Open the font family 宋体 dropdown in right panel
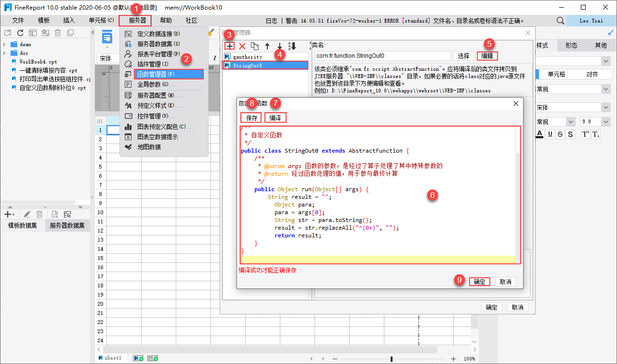Screen dimensions: 617x364 605,107
